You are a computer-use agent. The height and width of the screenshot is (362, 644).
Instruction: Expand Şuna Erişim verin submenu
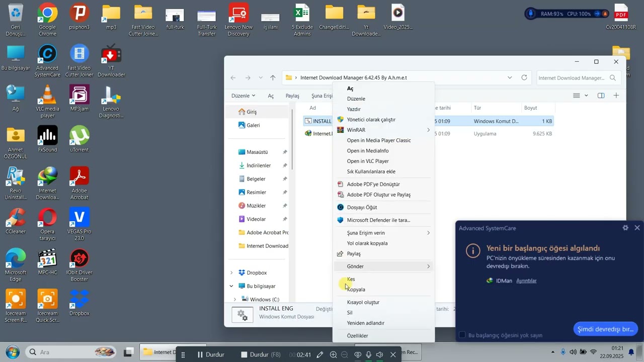pos(429,233)
